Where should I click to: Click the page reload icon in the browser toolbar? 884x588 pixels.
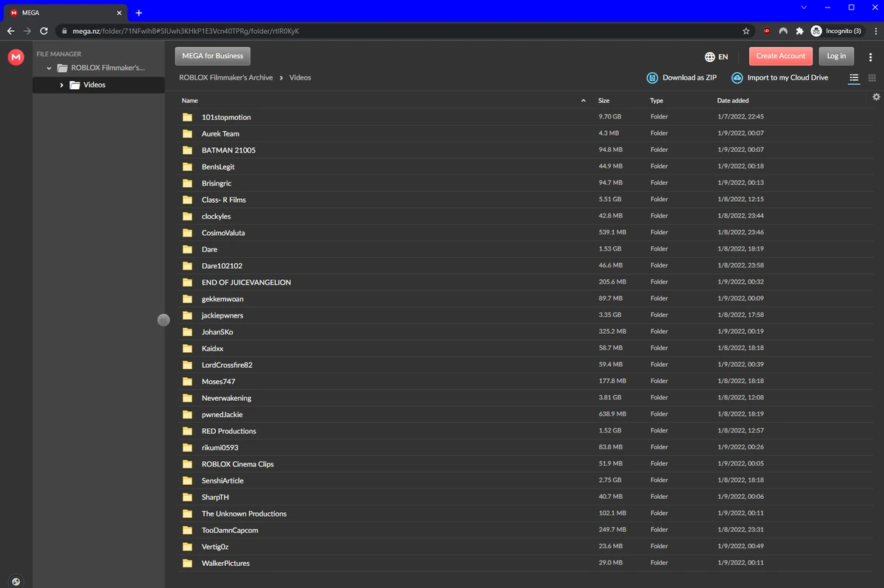43,31
